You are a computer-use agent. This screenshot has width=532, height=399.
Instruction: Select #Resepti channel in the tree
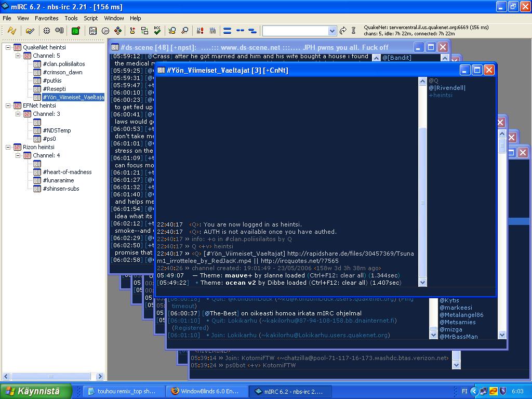coord(54,89)
